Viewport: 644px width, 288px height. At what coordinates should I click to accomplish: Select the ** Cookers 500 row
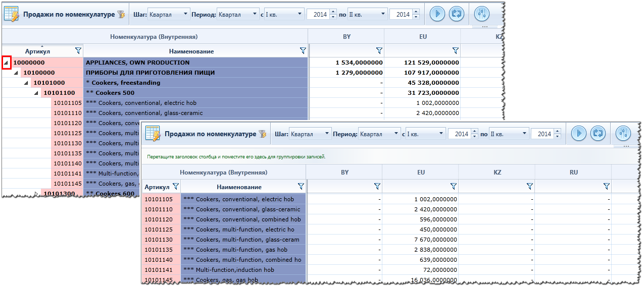[195, 93]
